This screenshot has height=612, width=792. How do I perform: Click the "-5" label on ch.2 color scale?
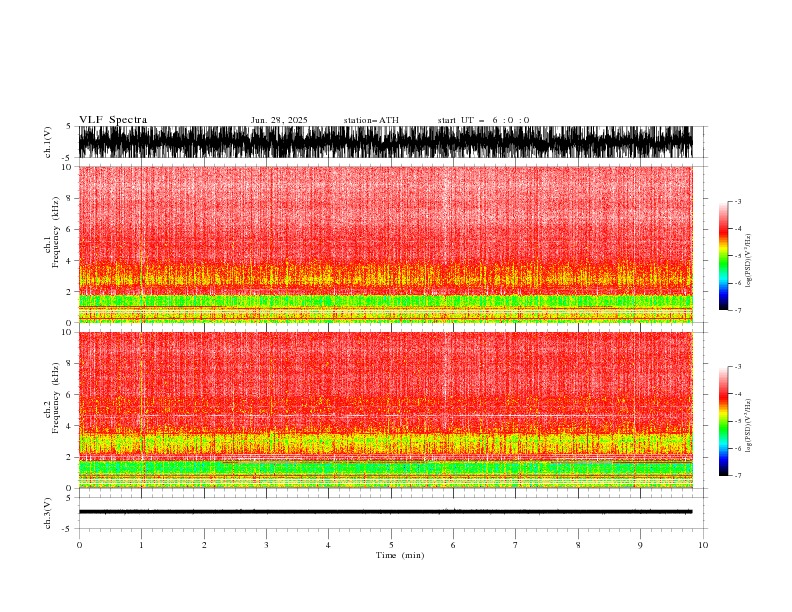point(738,421)
